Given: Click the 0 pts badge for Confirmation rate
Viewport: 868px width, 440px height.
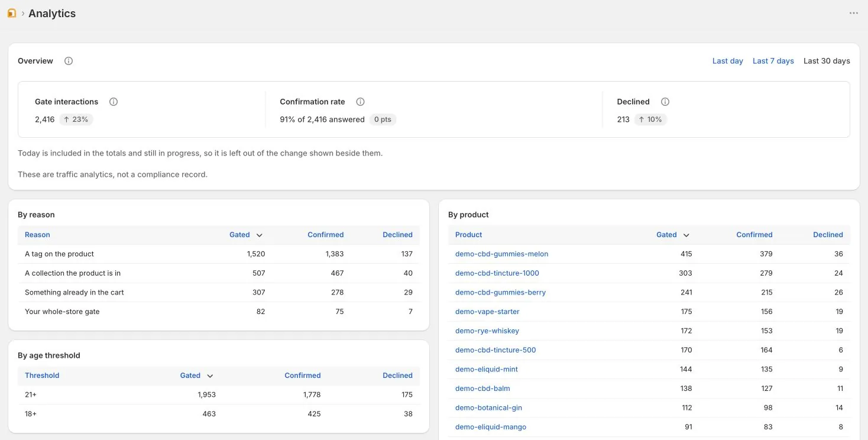Looking at the screenshot, I should [x=383, y=119].
